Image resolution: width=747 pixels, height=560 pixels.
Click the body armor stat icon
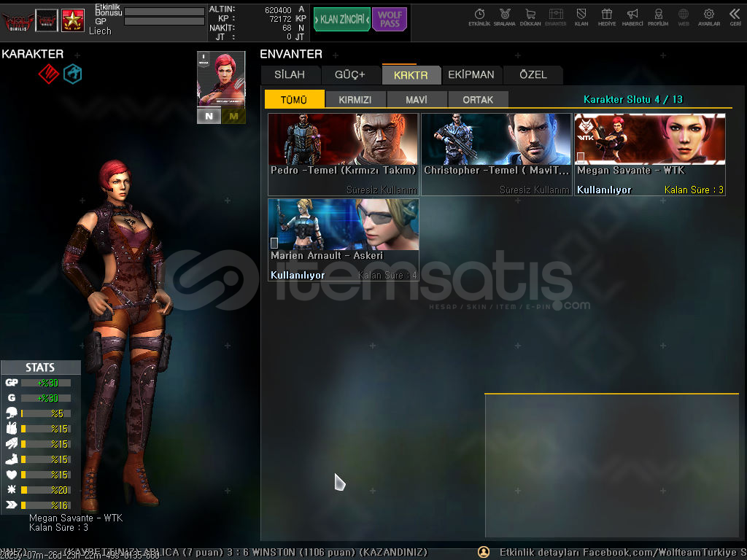click(12, 428)
